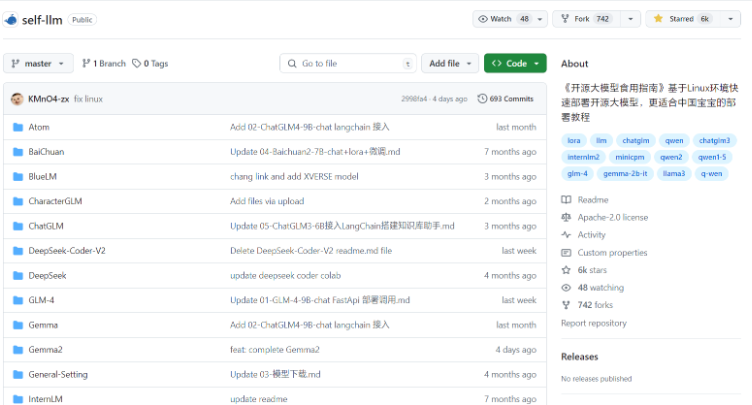
Task: Select the minicpm topic tag
Action: point(630,157)
